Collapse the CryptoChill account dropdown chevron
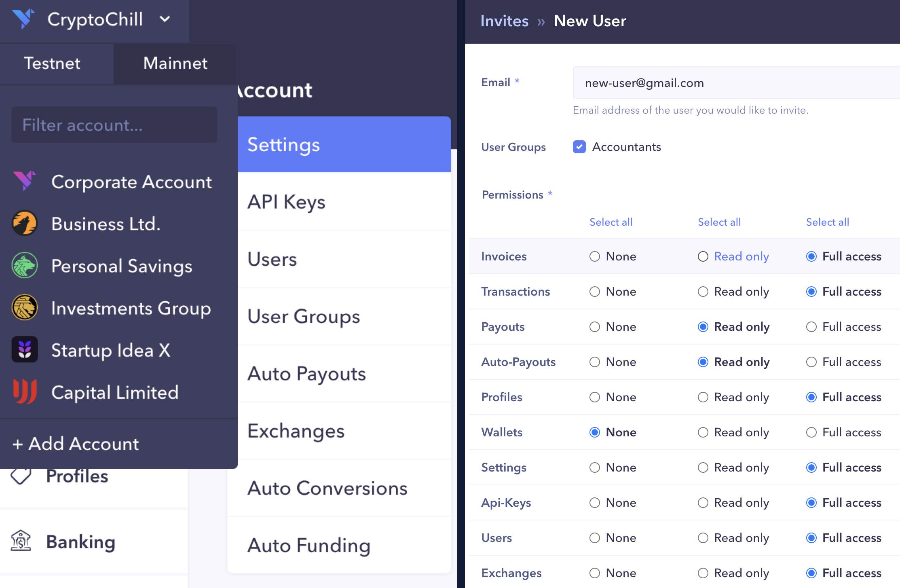This screenshot has width=900, height=588. tap(165, 19)
